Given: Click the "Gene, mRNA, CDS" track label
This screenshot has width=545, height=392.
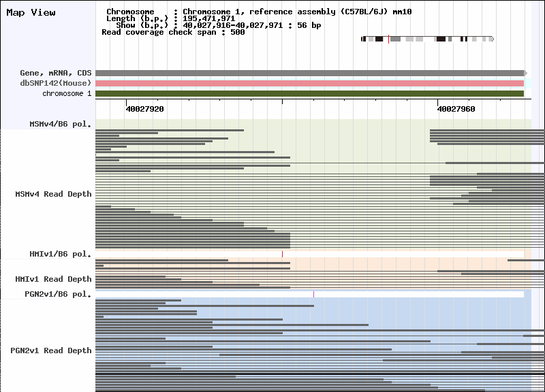Looking at the screenshot, I should (x=56, y=73).
